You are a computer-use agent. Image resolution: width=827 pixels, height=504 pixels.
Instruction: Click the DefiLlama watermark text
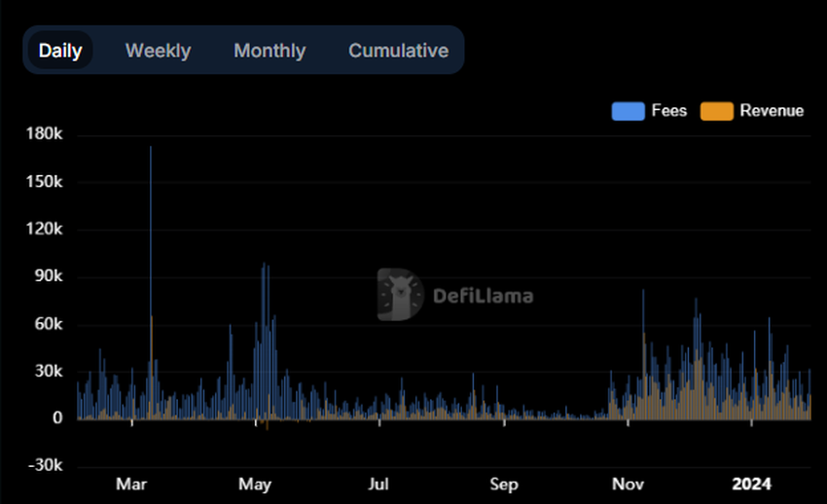[483, 296]
